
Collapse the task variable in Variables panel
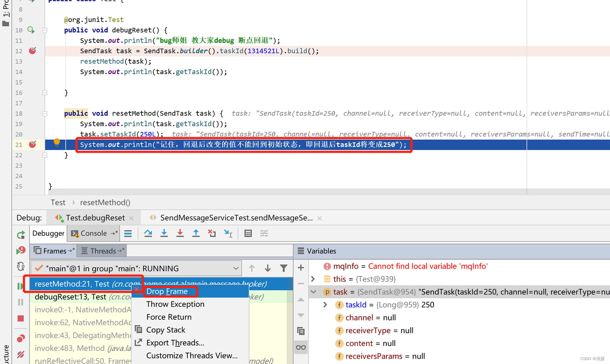(x=314, y=292)
